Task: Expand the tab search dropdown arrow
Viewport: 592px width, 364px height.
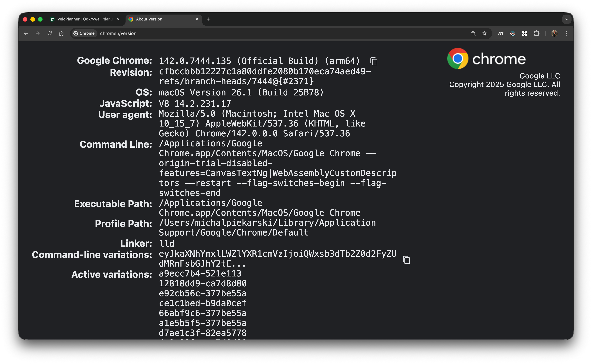Action: click(567, 19)
